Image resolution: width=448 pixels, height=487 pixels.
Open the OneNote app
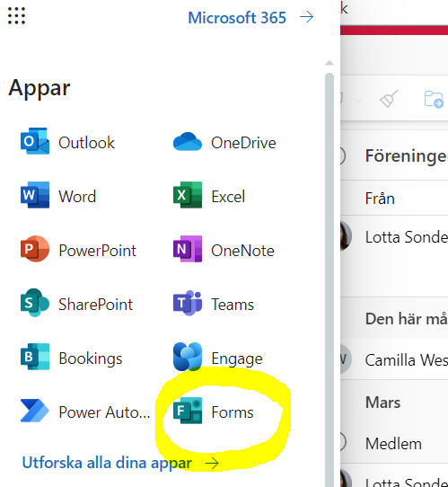pos(224,250)
